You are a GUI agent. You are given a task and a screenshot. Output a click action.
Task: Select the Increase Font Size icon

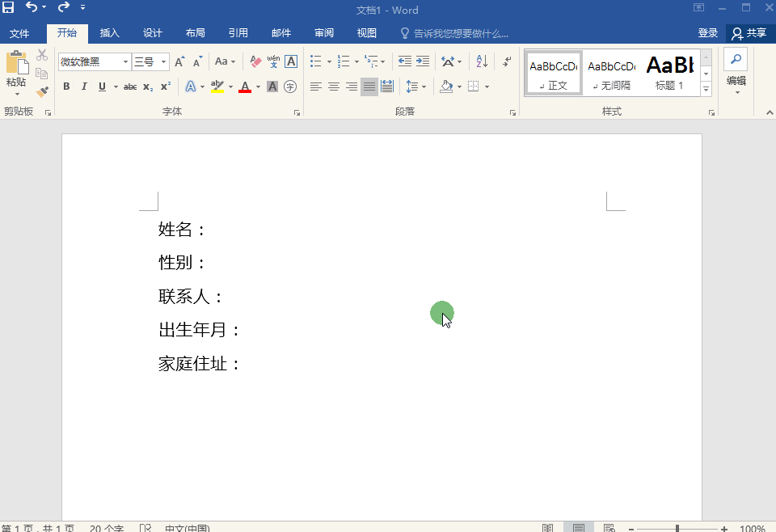(179, 61)
